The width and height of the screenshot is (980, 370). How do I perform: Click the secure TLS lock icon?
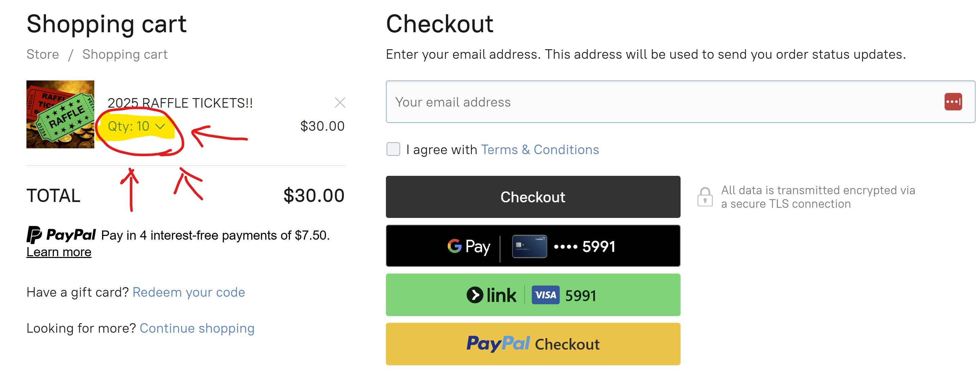705,197
